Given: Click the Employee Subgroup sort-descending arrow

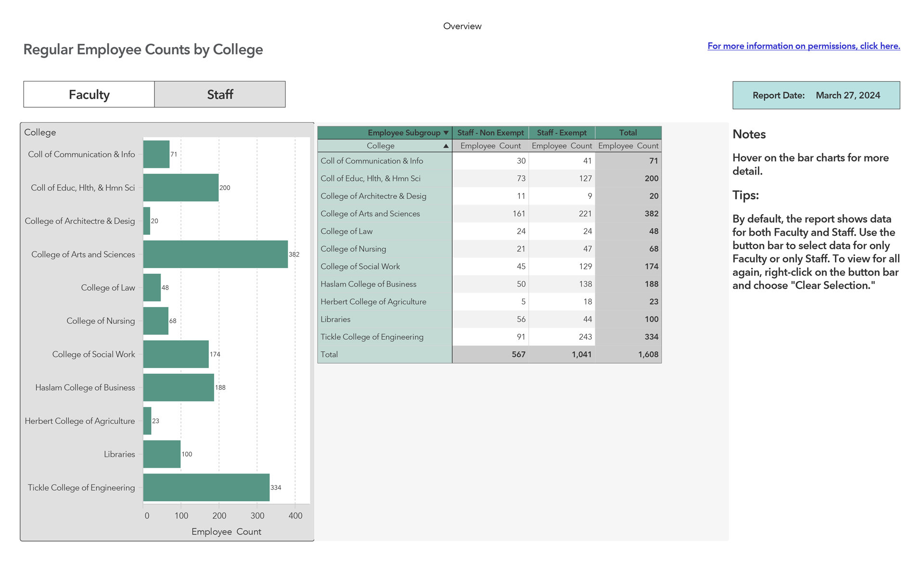Looking at the screenshot, I should [x=446, y=133].
